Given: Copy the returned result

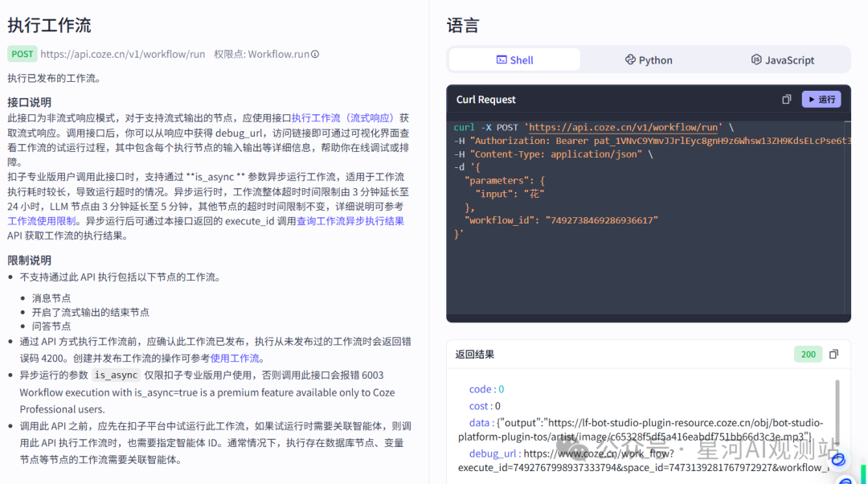Looking at the screenshot, I should [833, 354].
